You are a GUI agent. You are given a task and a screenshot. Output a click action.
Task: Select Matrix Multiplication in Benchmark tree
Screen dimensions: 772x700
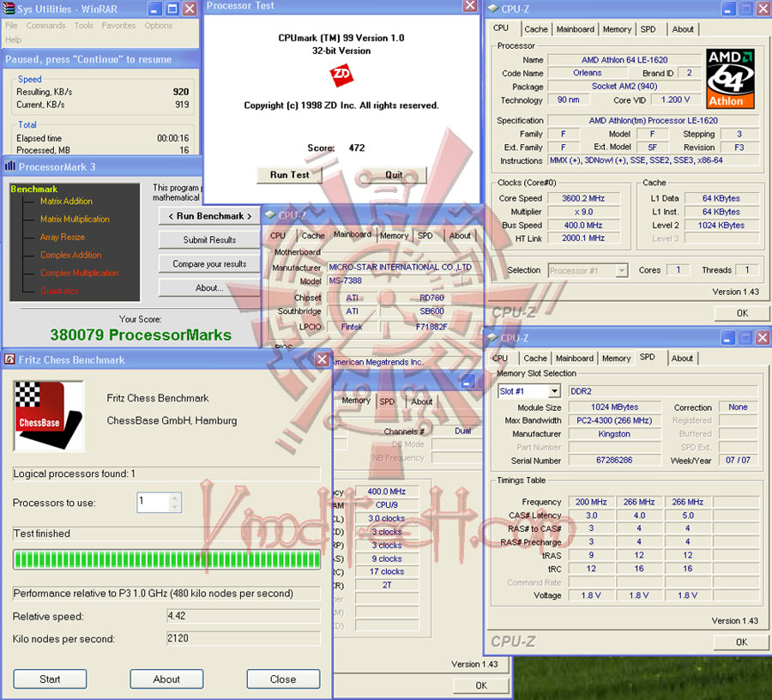(75, 219)
